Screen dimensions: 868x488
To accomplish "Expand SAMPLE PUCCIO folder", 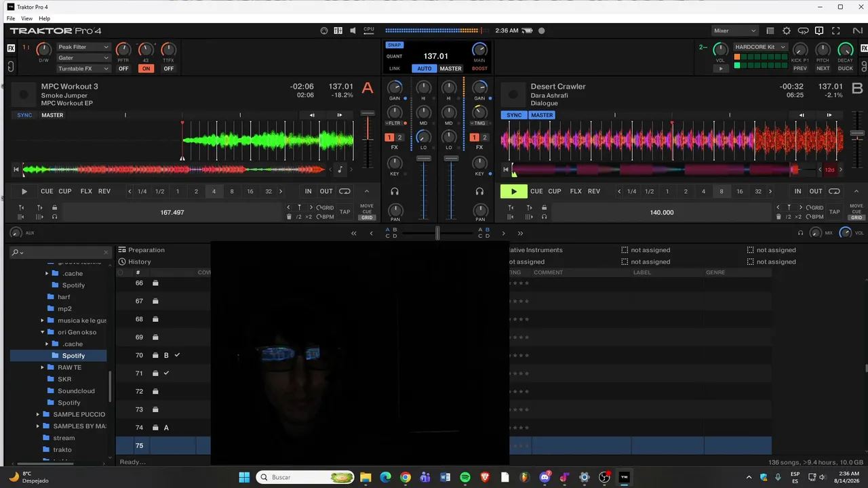I will (x=38, y=414).
